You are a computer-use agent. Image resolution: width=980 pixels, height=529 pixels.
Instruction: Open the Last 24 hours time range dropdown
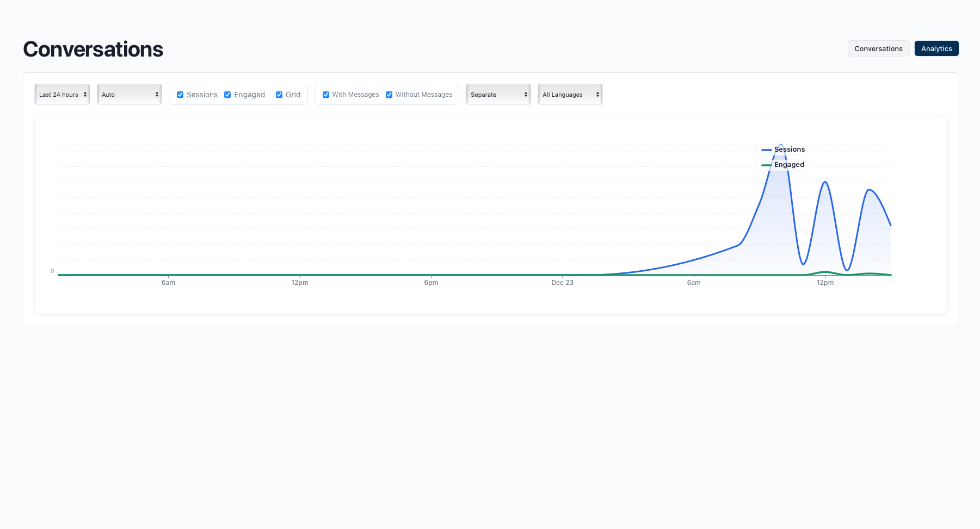pyautogui.click(x=61, y=94)
